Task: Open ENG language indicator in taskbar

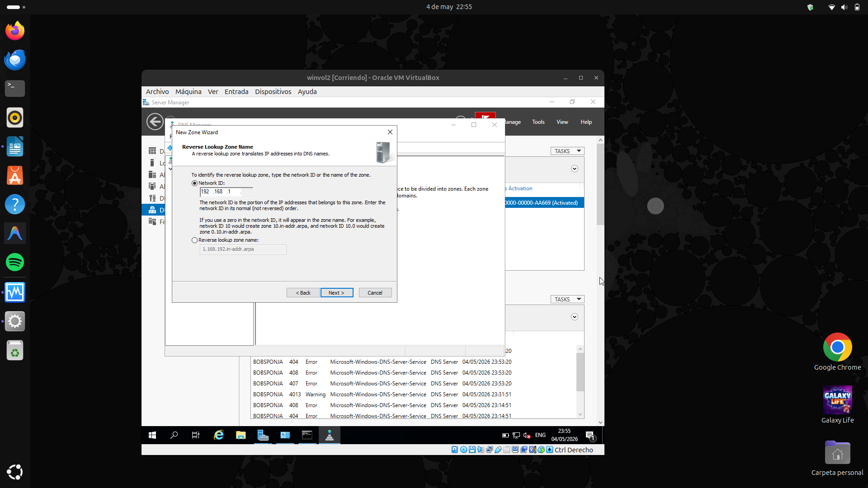Action: [540, 435]
